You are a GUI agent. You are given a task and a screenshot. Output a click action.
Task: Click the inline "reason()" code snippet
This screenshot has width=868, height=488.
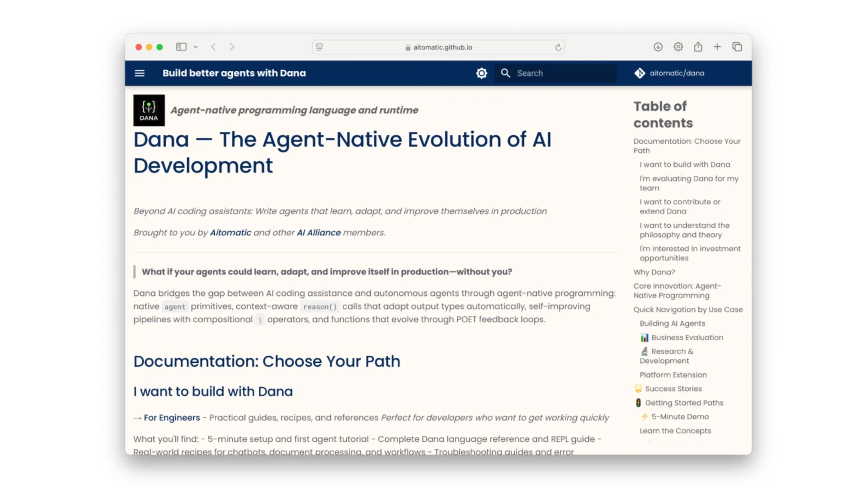320,307
